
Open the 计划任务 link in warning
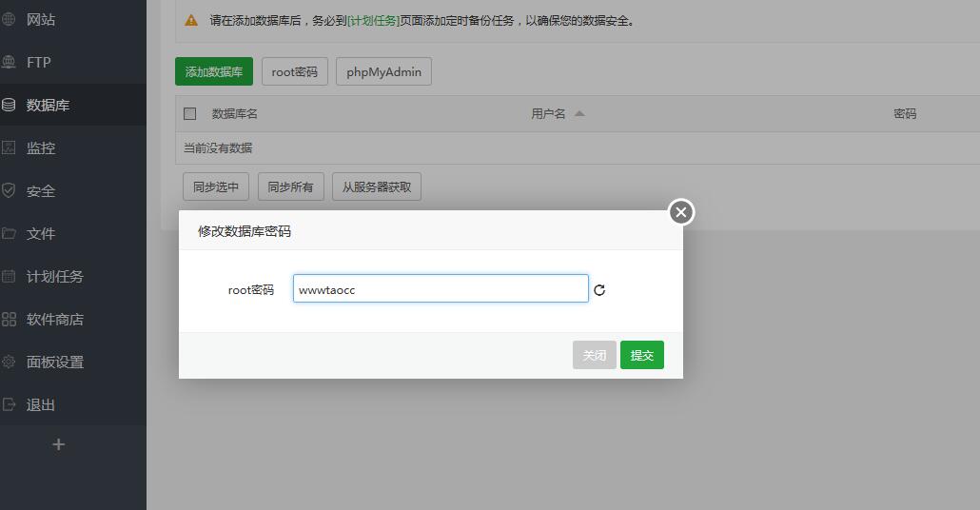[374, 20]
